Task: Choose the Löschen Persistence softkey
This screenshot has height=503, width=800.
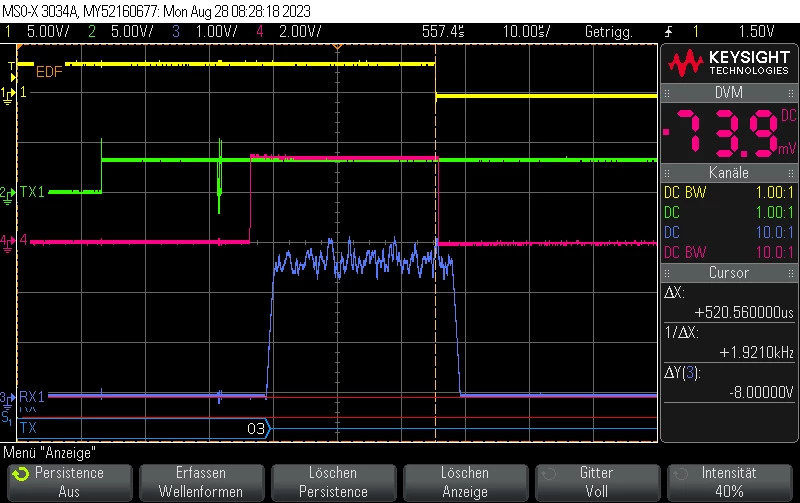Action: pyautogui.click(x=333, y=482)
